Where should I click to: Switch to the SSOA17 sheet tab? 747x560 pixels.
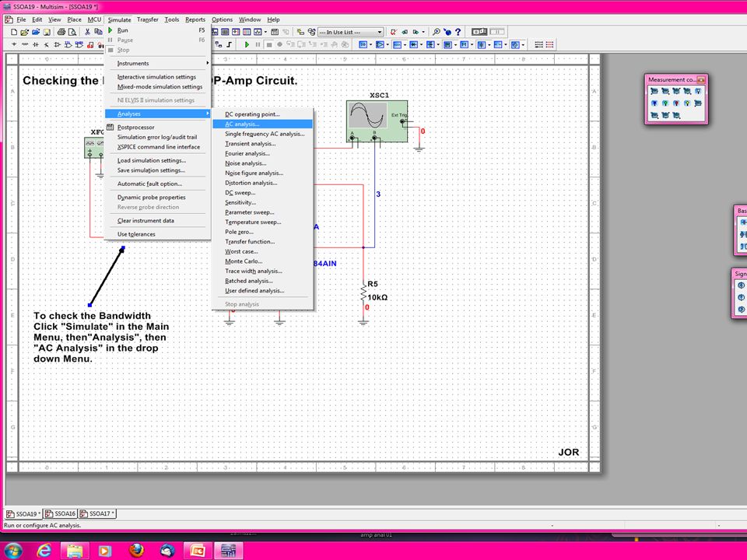[97, 514]
